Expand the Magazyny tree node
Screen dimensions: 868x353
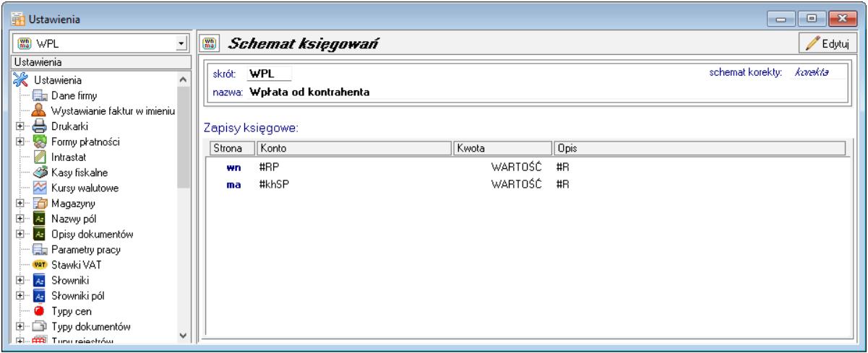coord(20,204)
